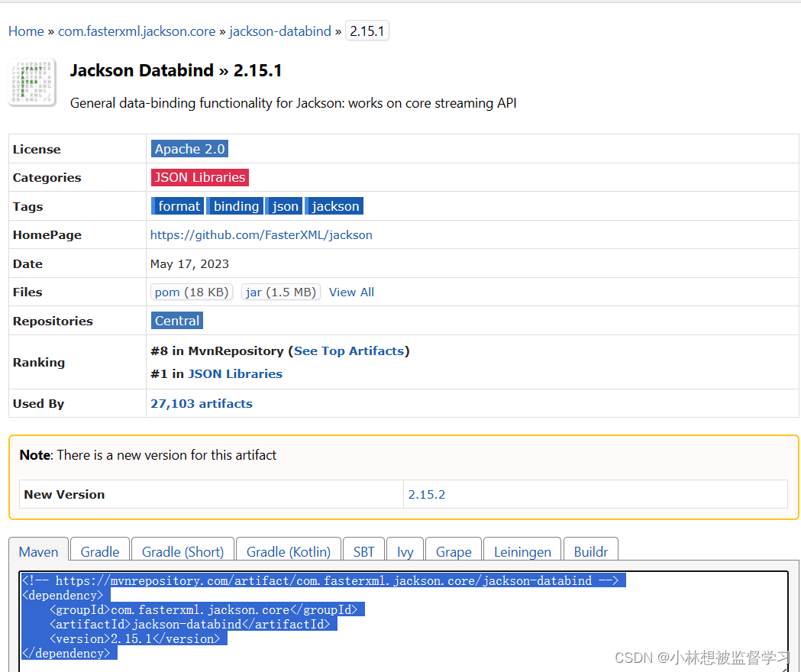Click the format tag
The image size is (801, 672).
[x=177, y=205]
